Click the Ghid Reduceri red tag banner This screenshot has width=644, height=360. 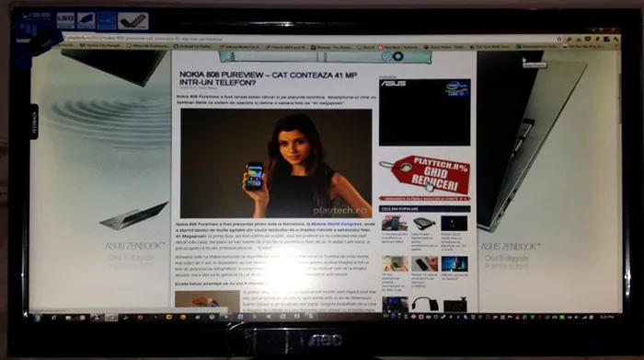(425, 175)
